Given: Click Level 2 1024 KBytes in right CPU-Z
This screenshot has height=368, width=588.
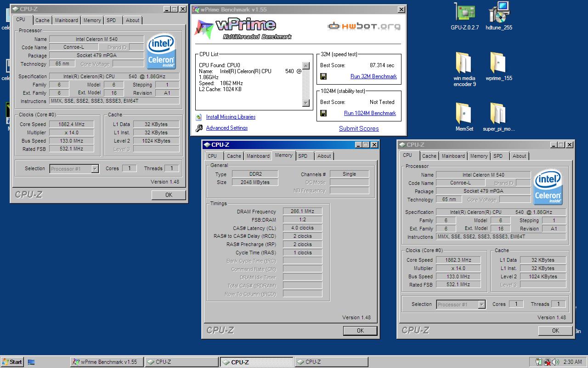Looking at the screenshot, I should [x=543, y=276].
